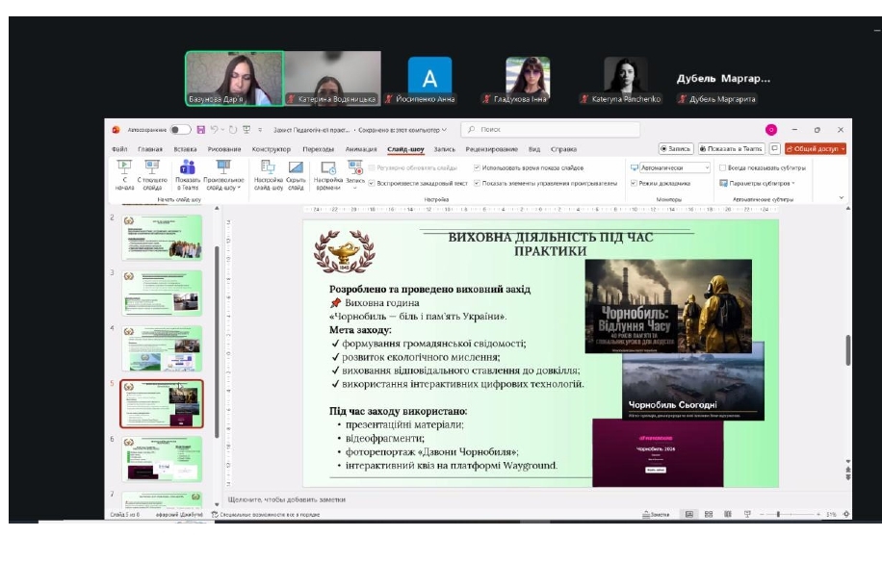This screenshot has width=882, height=588.
Task: Open the comments icon beside Общий доступ
Action: (774, 148)
